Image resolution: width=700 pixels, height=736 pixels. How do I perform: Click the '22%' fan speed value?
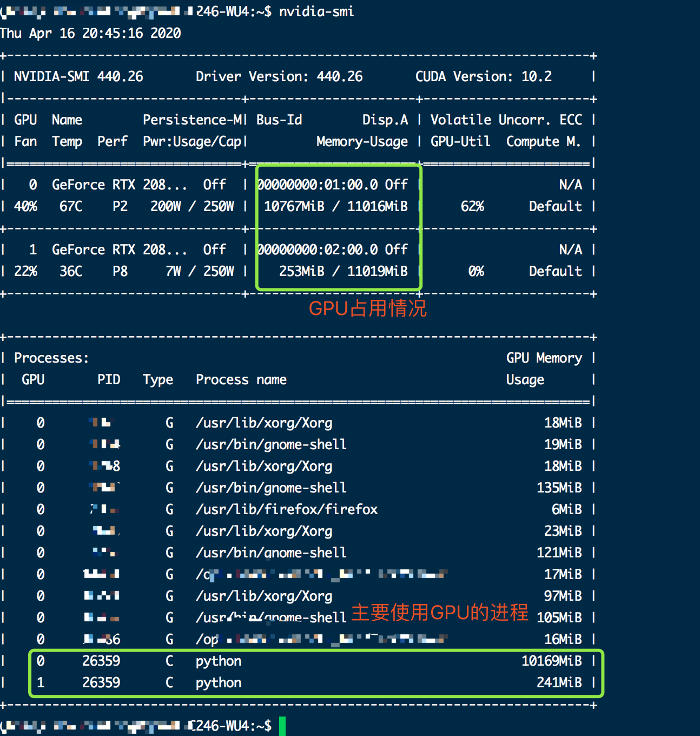point(25,271)
